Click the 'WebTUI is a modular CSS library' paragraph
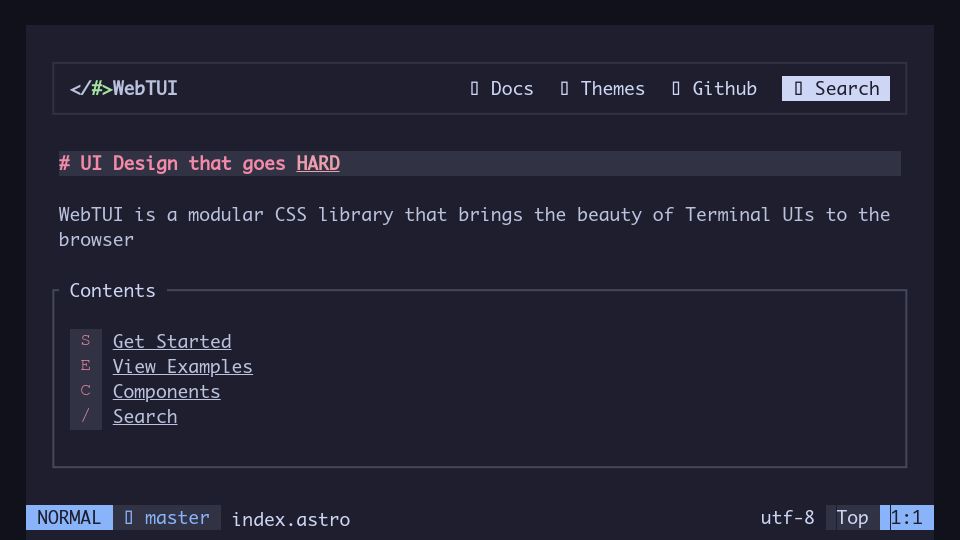 point(474,227)
